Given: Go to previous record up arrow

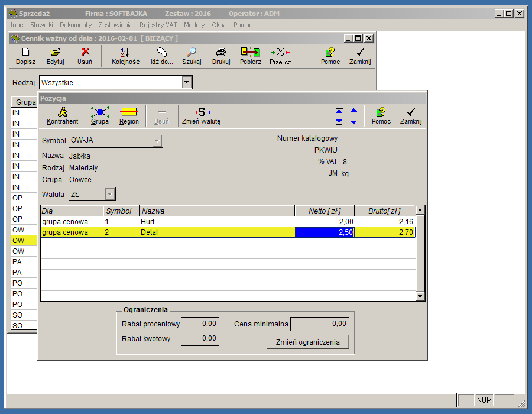Looking at the screenshot, I should coord(353,110).
